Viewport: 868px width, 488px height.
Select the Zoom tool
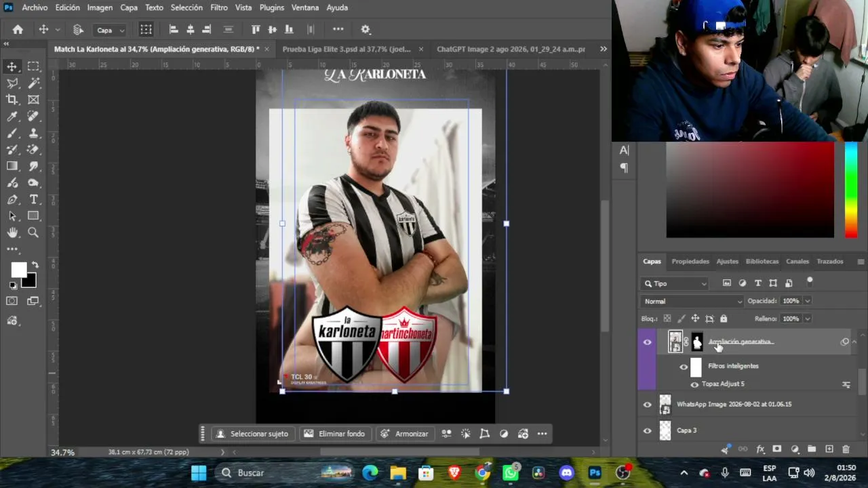(x=33, y=232)
